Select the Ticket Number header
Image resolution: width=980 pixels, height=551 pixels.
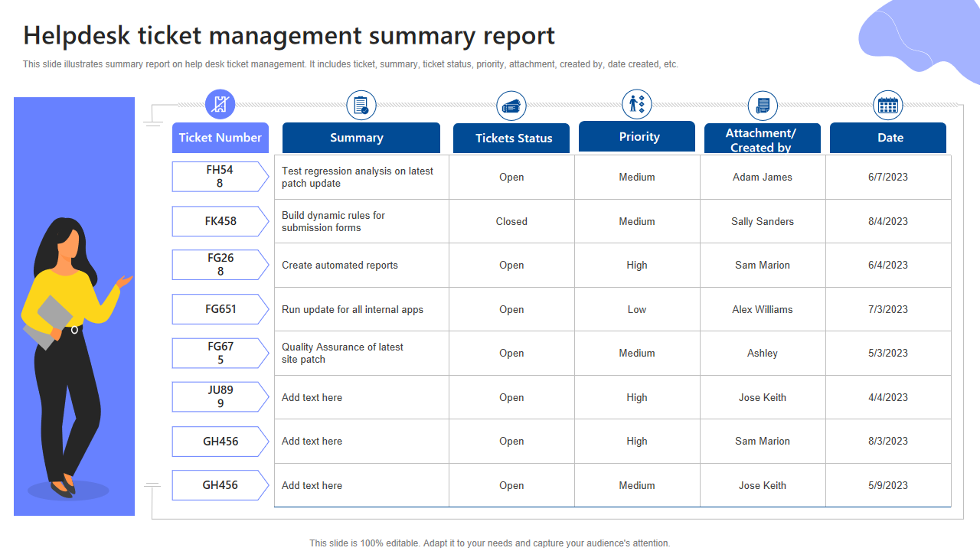220,138
